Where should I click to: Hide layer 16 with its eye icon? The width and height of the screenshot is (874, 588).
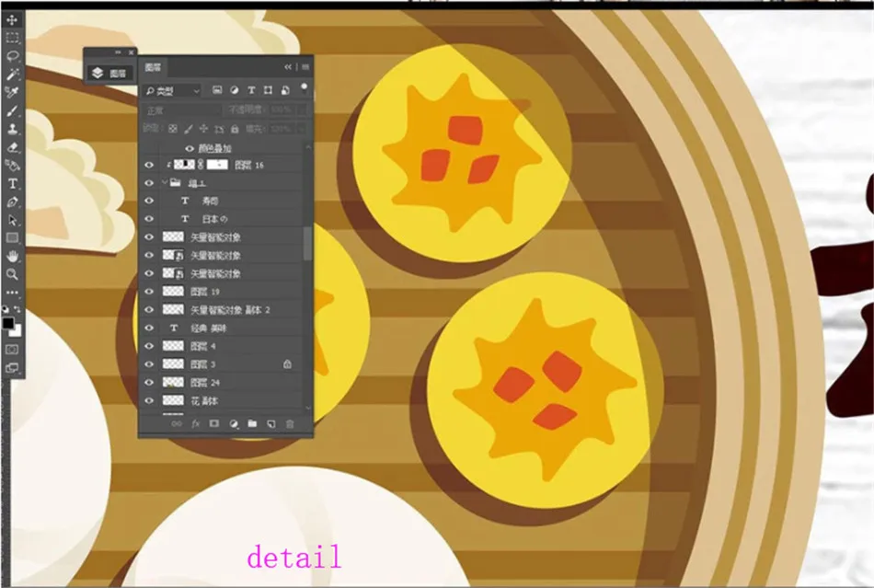(149, 165)
